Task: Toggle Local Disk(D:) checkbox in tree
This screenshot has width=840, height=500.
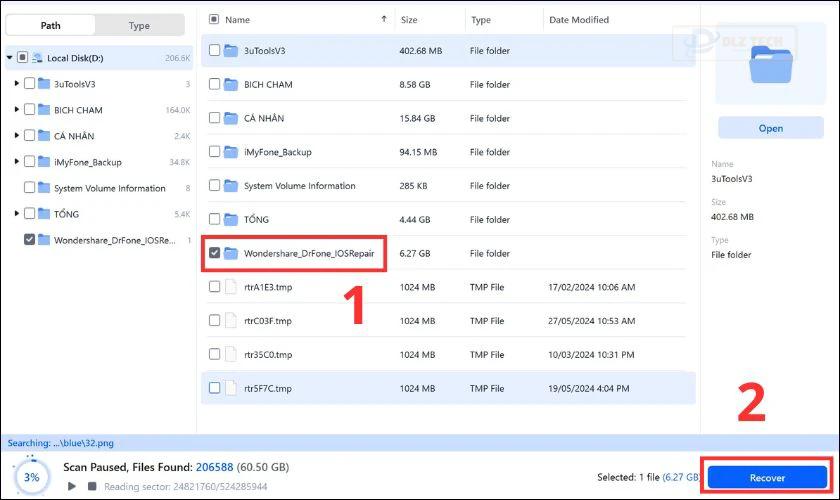Action: pos(22,57)
